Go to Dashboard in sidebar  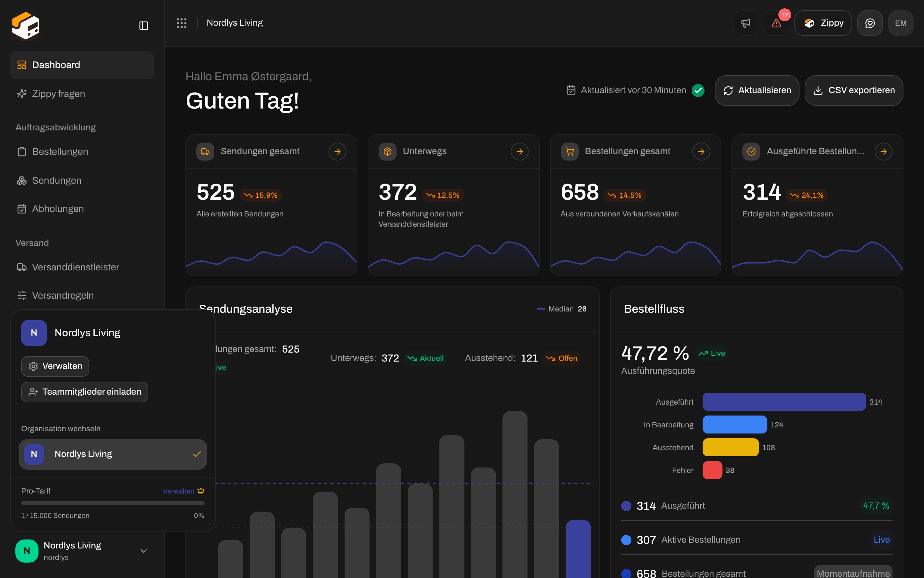pyautogui.click(x=82, y=65)
